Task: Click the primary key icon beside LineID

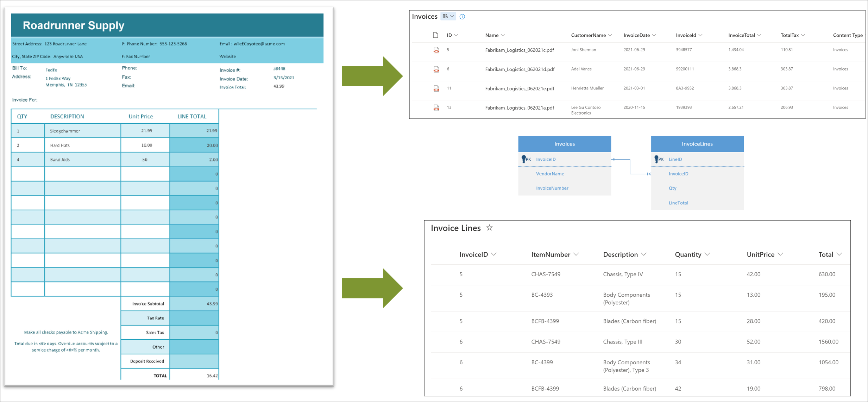Action: point(656,159)
